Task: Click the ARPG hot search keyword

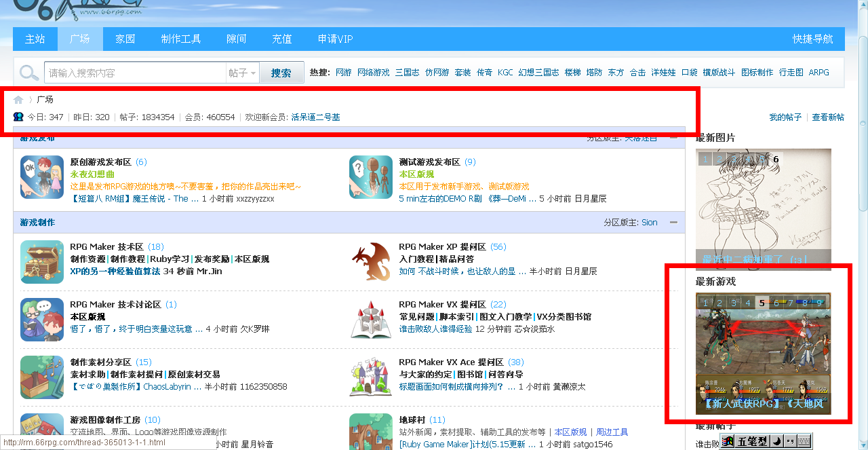Action: 819,73
